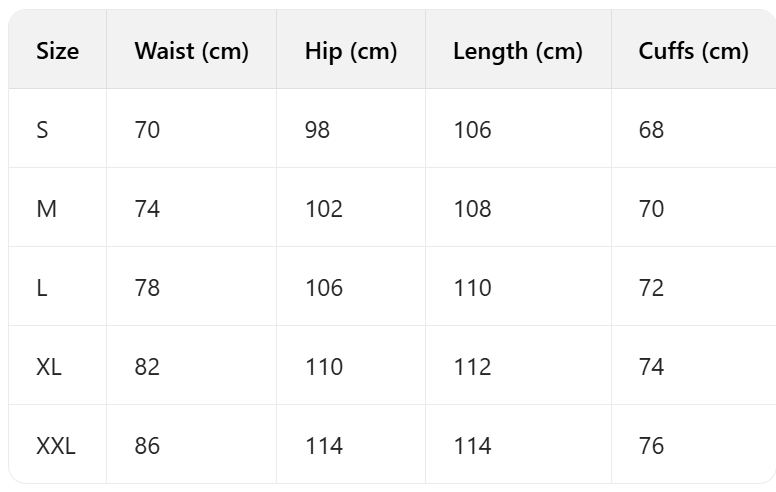Click the XXL size row label
The width and height of the screenshot is (776, 492).
tap(56, 446)
